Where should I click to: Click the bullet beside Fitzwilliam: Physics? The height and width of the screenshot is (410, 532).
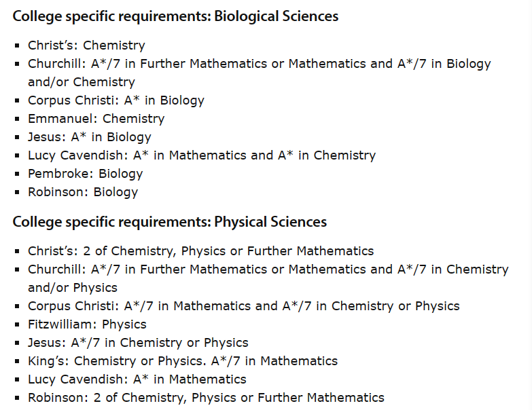pyautogui.click(x=17, y=324)
